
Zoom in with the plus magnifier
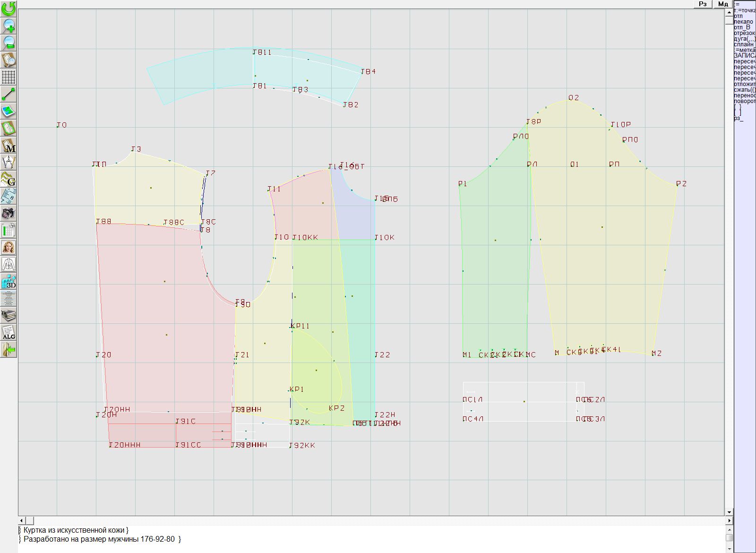(9, 26)
